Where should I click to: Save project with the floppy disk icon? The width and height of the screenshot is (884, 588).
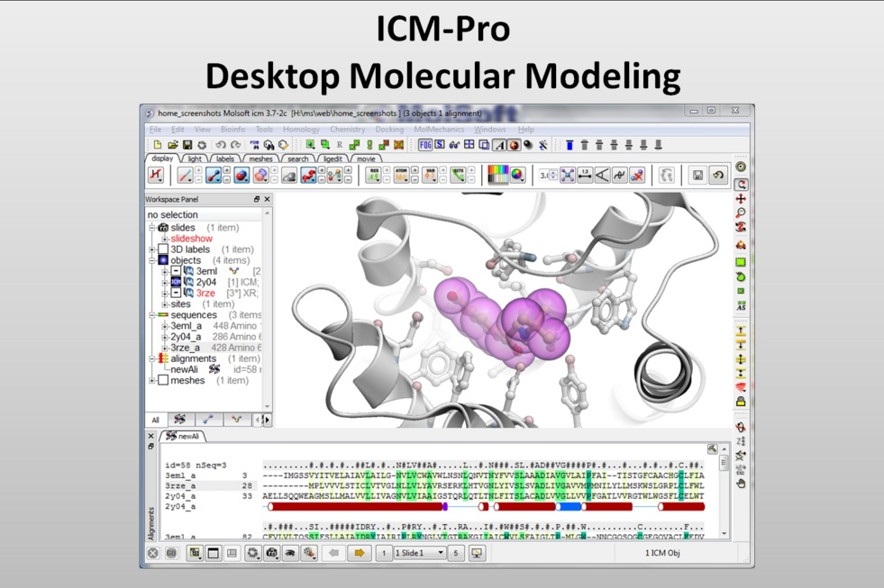point(187,145)
